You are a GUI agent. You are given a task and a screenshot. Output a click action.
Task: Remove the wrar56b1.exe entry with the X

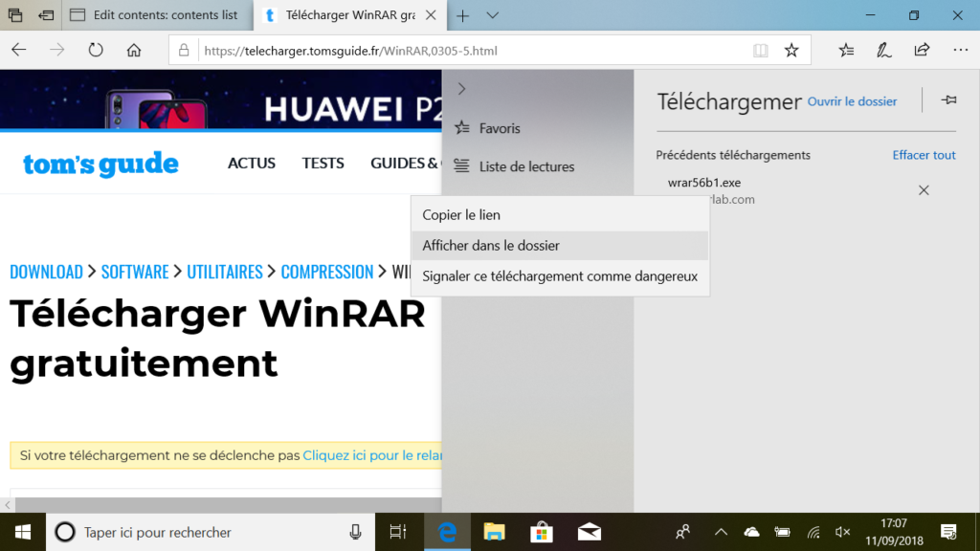tap(924, 190)
